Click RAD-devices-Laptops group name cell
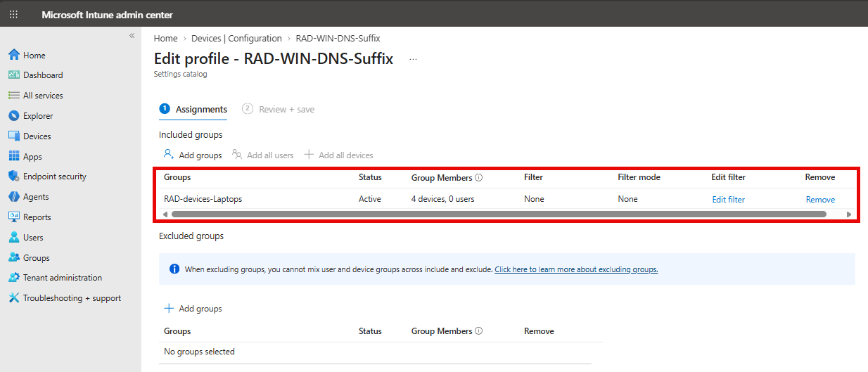 click(x=203, y=199)
